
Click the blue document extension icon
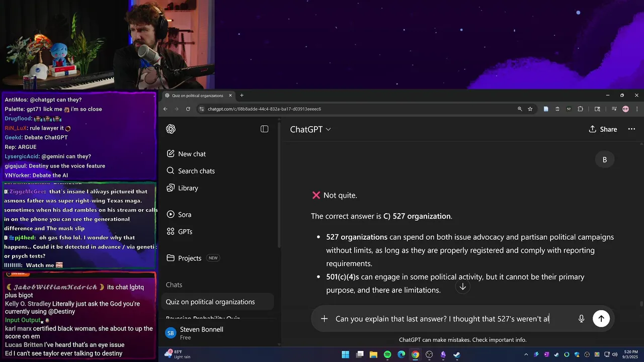[546, 109]
